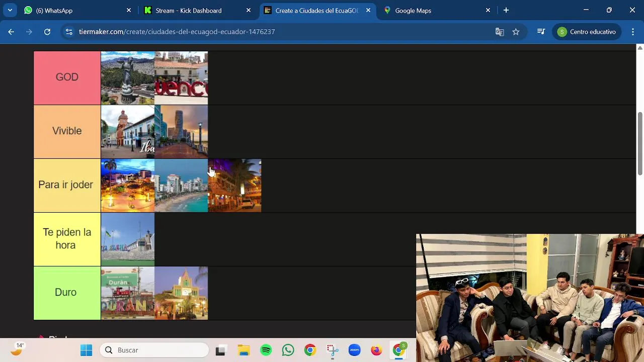Switch to the WhatsApp tab
Screen dimensions: 644x362
[78, 10]
